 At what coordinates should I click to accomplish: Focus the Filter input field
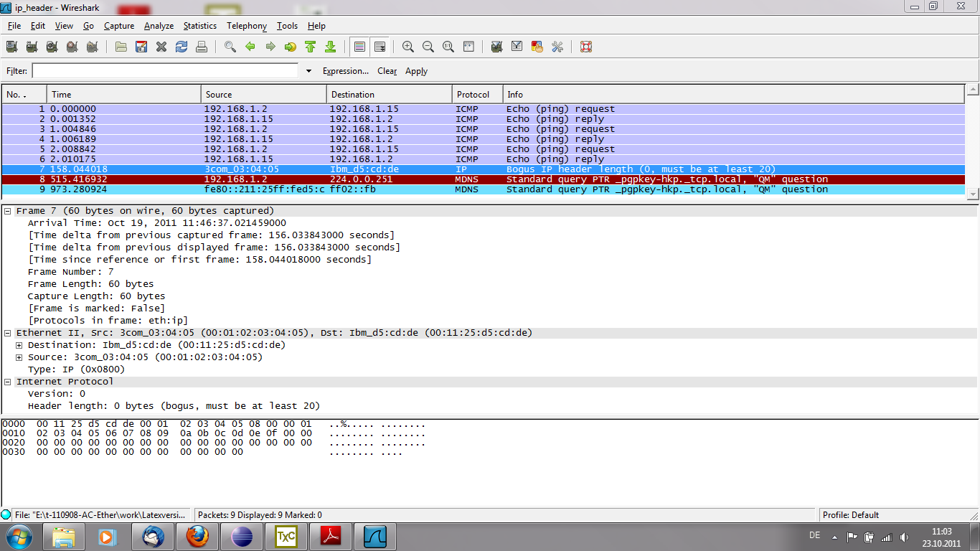point(165,71)
